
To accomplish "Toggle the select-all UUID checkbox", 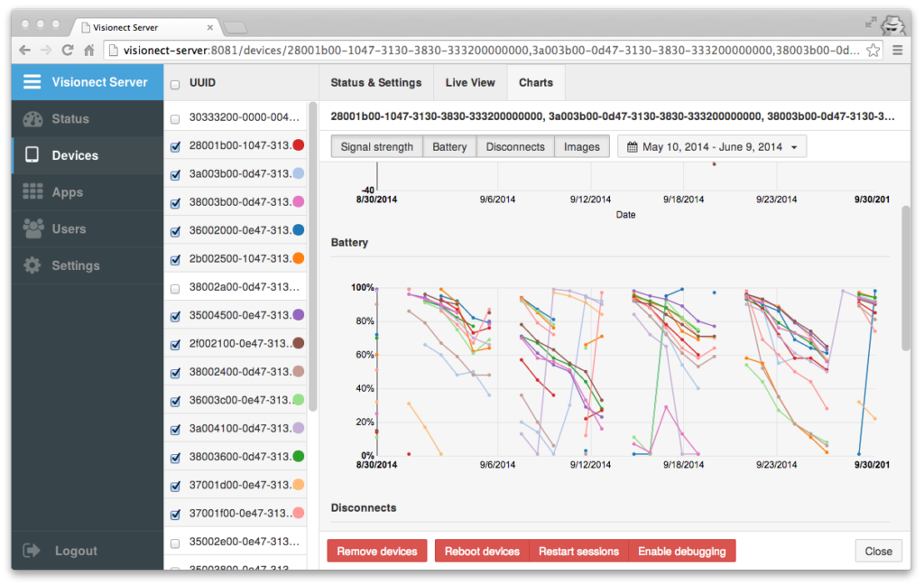I will pos(175,85).
